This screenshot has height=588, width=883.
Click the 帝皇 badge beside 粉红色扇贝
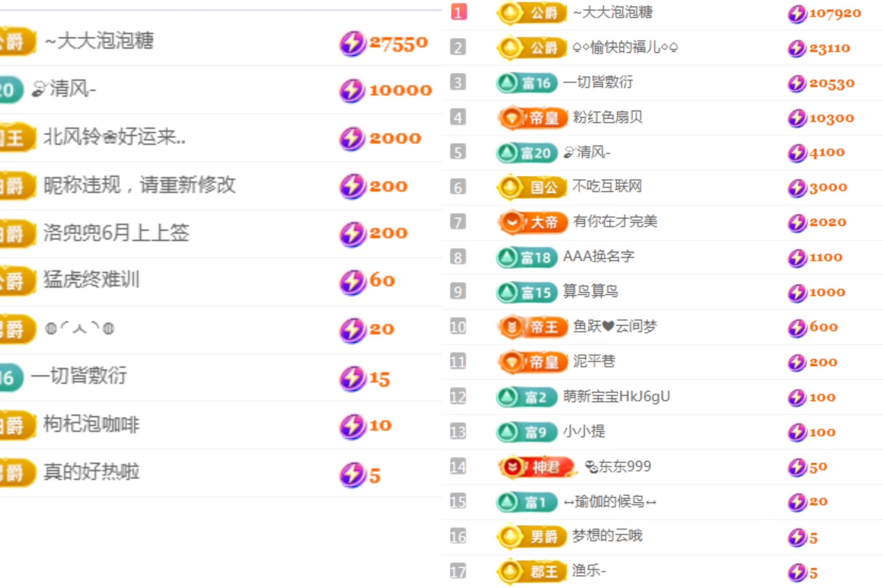tap(533, 118)
